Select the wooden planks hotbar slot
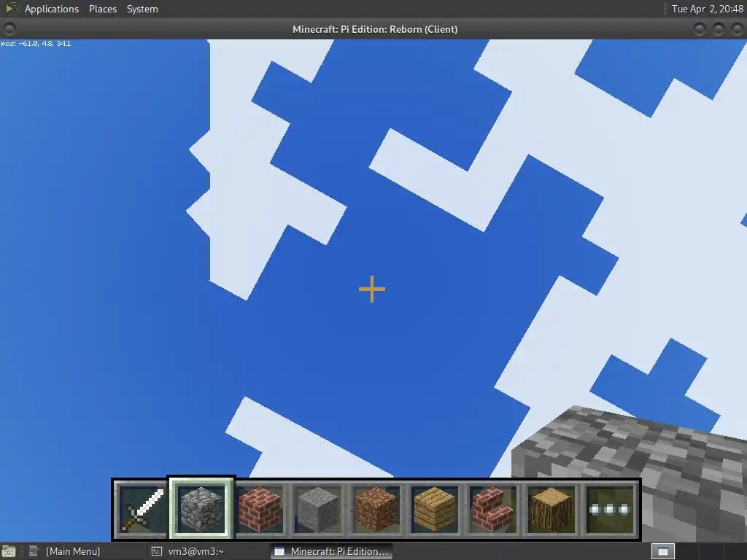The image size is (747, 560). 434,509
